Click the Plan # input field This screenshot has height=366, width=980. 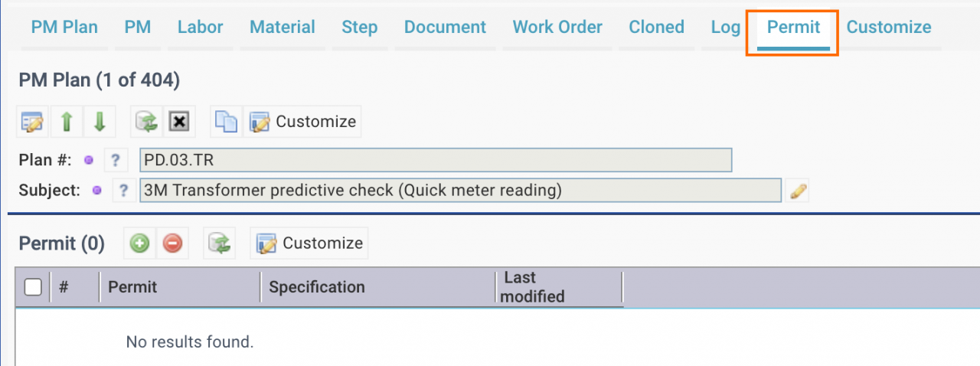pos(436,161)
